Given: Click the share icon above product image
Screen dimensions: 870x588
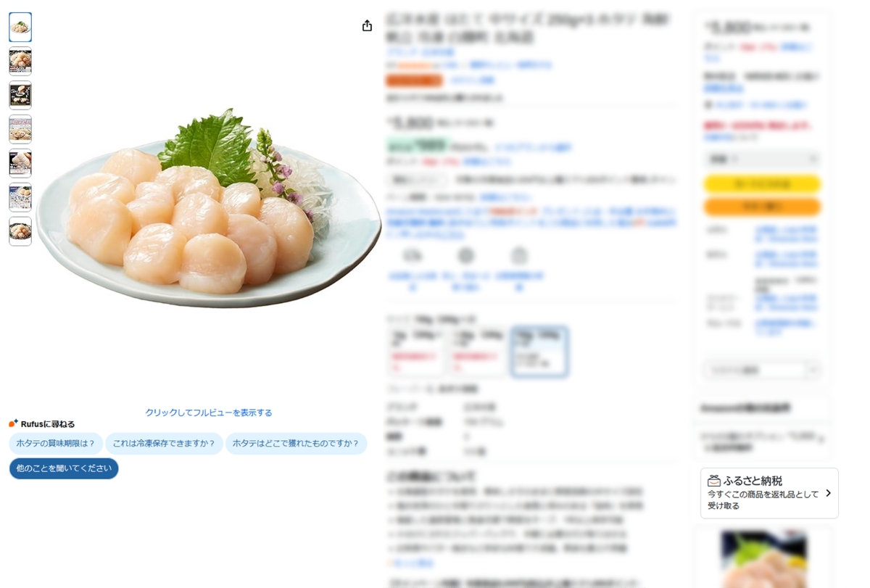Looking at the screenshot, I should (367, 25).
